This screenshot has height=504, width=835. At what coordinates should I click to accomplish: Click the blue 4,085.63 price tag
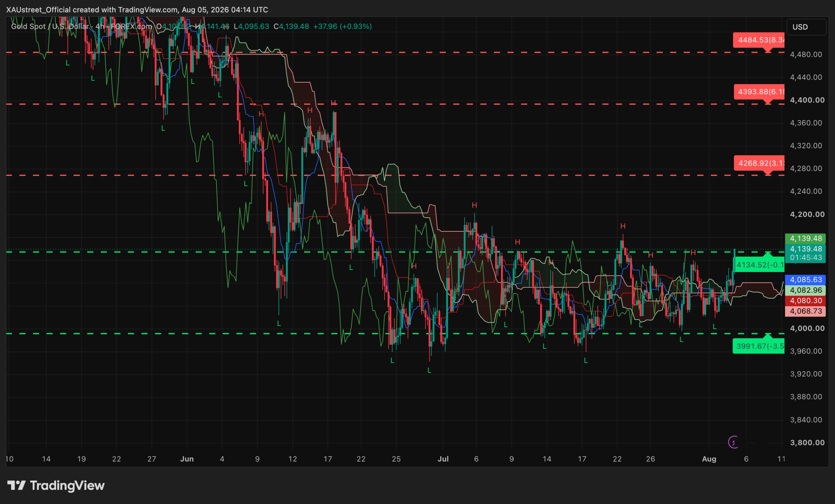pos(806,280)
